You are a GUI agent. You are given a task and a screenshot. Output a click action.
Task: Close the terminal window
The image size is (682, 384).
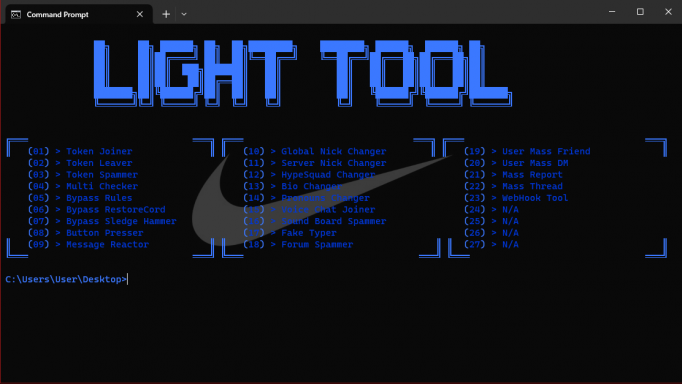tap(668, 12)
